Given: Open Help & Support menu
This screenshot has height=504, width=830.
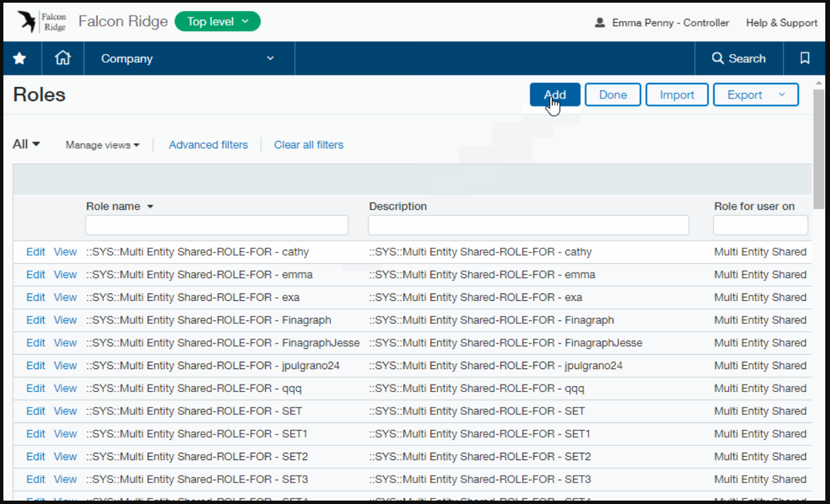Looking at the screenshot, I should pyautogui.click(x=781, y=23).
